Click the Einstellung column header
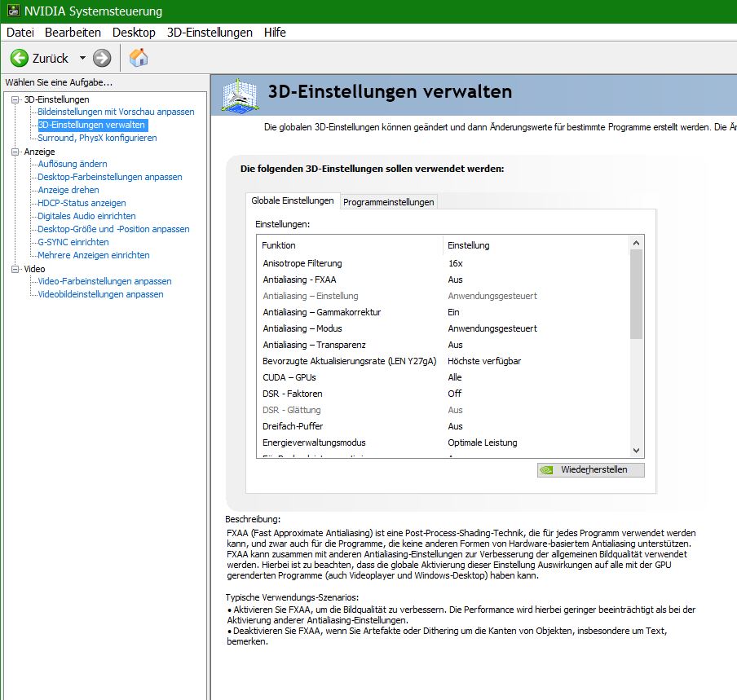Screen dimensions: 737x700 coord(536,245)
